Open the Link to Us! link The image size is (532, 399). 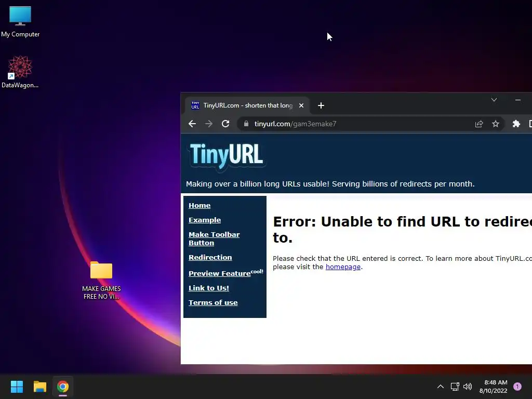click(x=209, y=288)
